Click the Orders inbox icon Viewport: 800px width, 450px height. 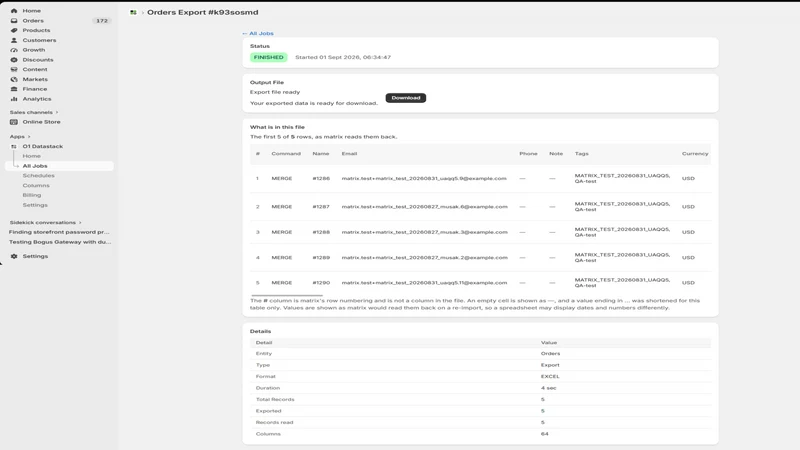14,21
